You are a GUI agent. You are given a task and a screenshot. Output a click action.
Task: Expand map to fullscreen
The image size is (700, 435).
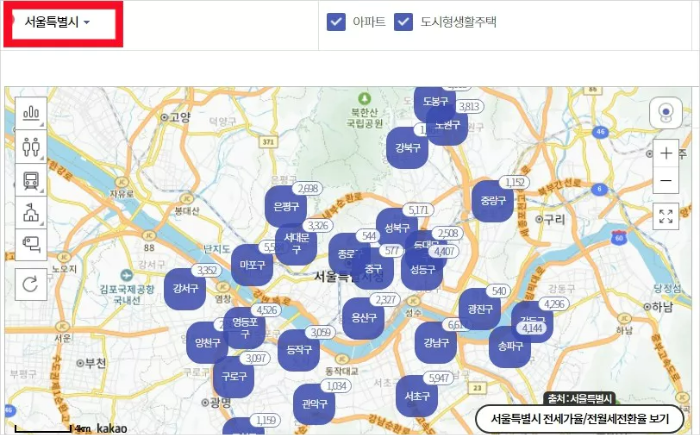[666, 216]
